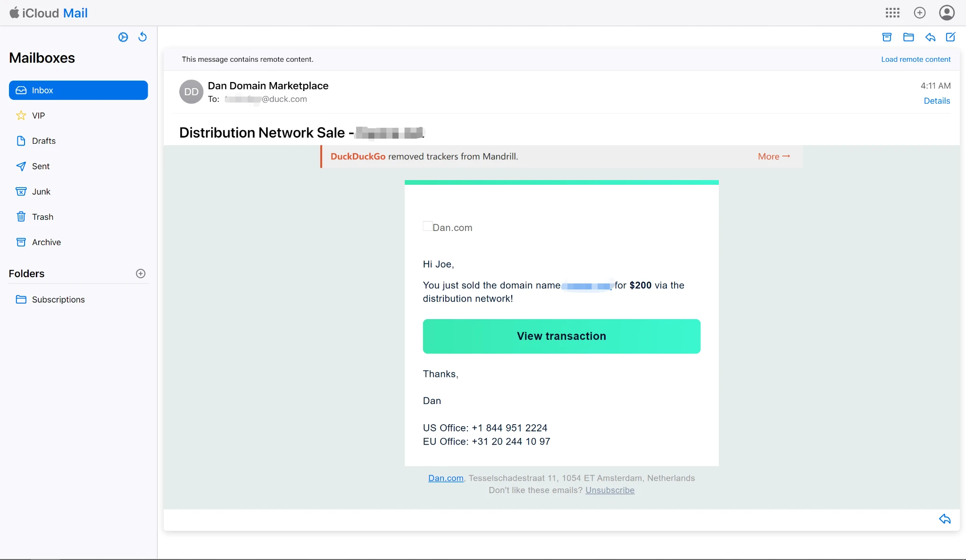Select the Trash mailbox
Image resolution: width=966 pixels, height=560 pixels.
tap(42, 217)
